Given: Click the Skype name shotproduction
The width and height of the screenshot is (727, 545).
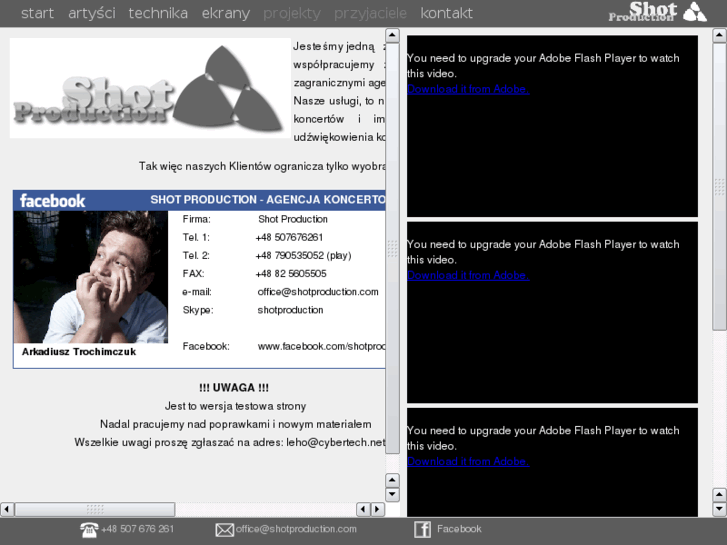Looking at the screenshot, I should pyautogui.click(x=290, y=310).
